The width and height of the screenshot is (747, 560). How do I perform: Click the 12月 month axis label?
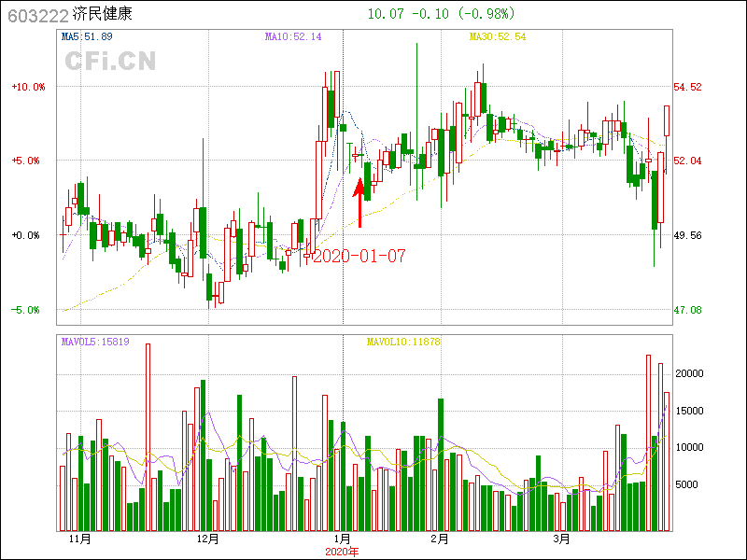point(207,539)
